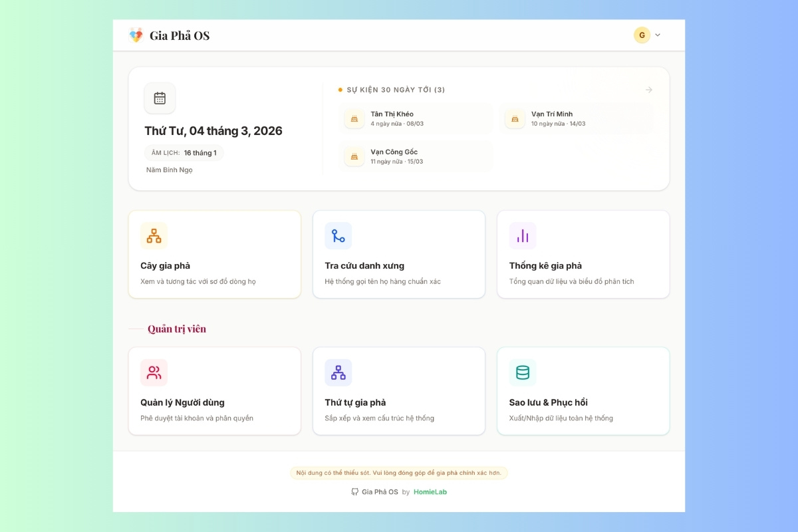Click the Quản trị viên section heading
Image resolution: width=798 pixels, height=532 pixels.
[177, 329]
